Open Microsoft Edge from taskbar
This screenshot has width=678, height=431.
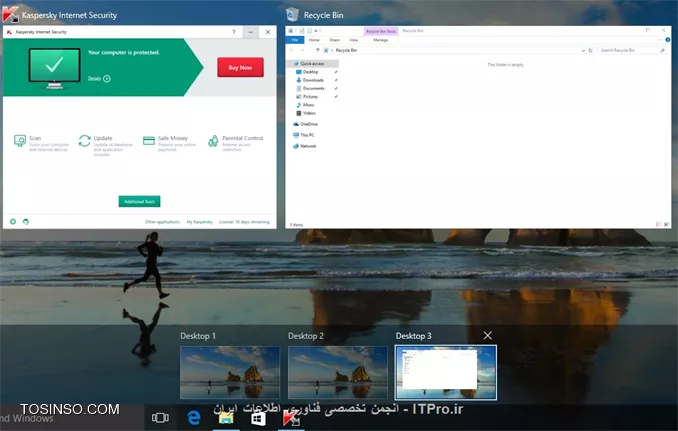(193, 418)
